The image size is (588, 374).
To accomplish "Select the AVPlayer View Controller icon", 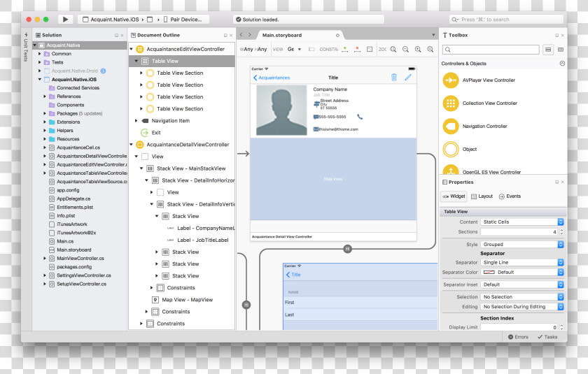I will 451,80.
